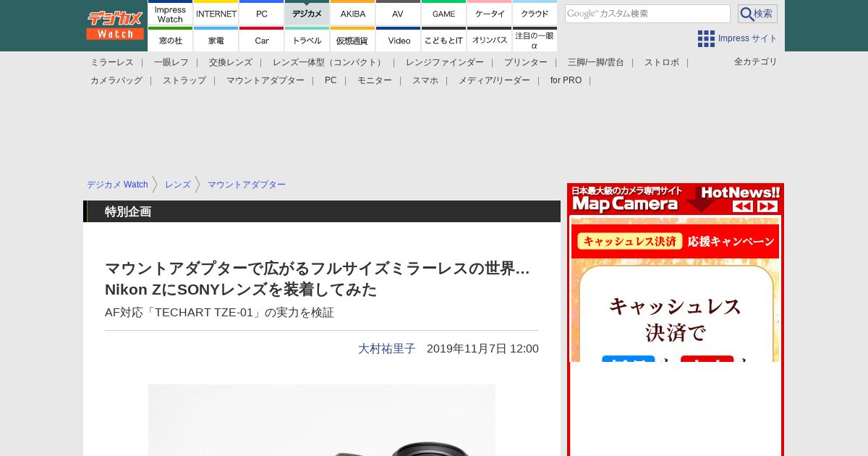Focus the Google custom search field
The image size is (868, 456).
[x=647, y=14]
